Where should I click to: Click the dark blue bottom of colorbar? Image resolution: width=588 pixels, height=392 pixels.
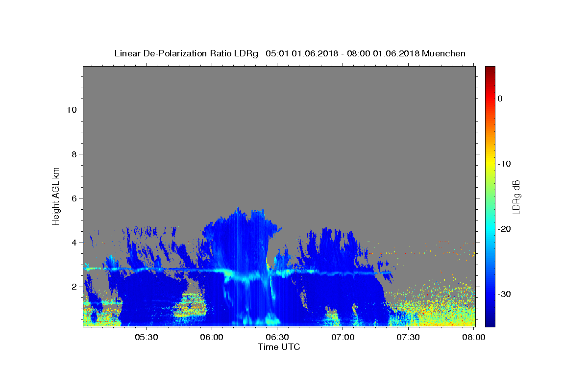(490, 322)
